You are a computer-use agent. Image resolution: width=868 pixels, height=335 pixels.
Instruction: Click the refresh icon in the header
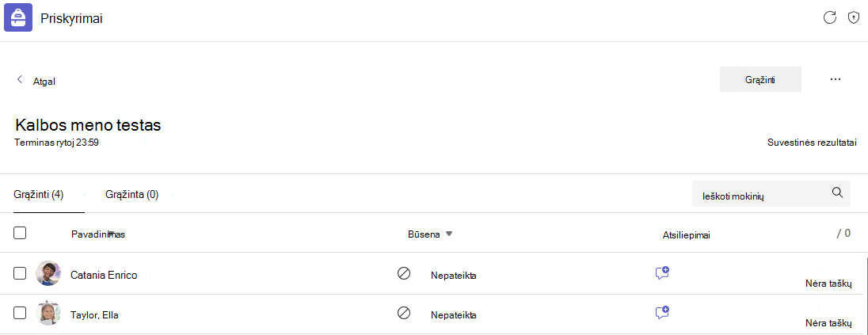click(829, 17)
